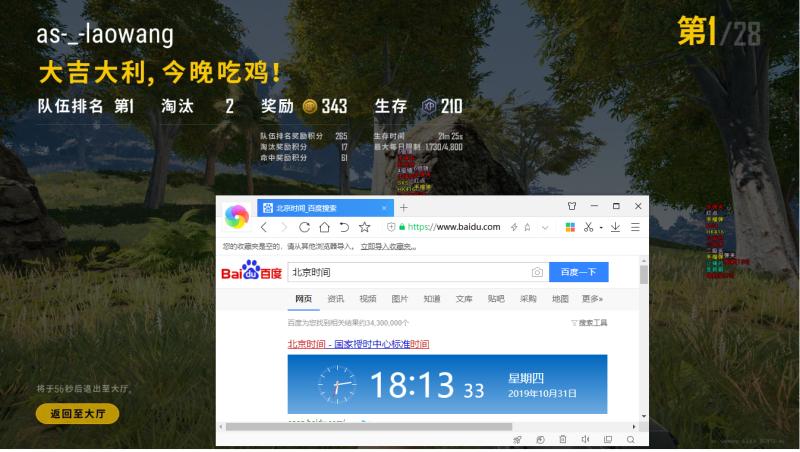Switch to the 图片 search tab
800x452 pixels.
tap(400, 299)
